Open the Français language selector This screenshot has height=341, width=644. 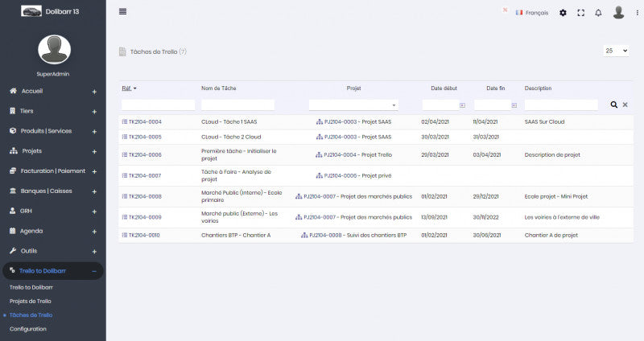pos(531,13)
